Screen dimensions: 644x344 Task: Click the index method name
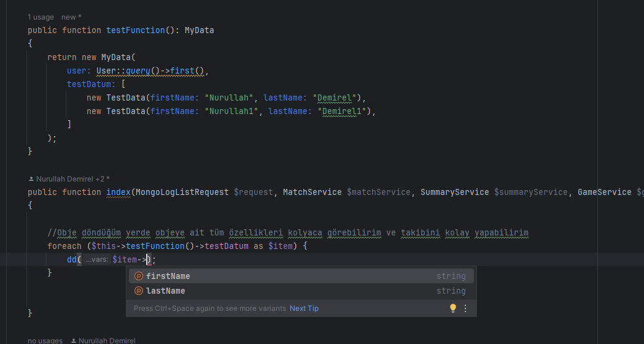[118, 193]
